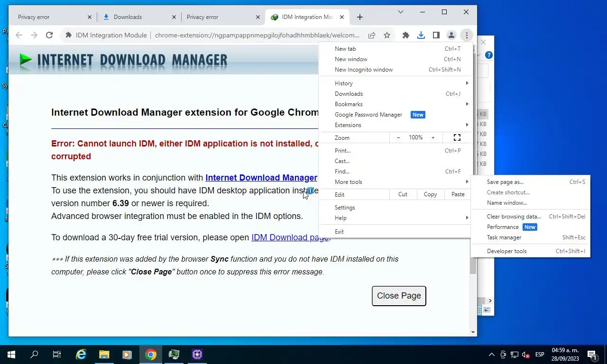Click the Chrome forward arrow
The height and width of the screenshot is (364, 607).
click(x=34, y=35)
